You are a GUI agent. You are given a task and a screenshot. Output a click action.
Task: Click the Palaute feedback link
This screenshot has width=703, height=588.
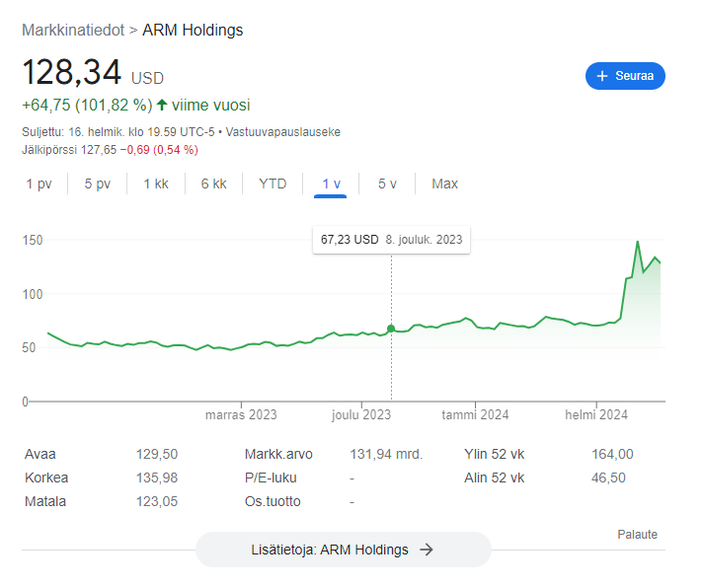(637, 535)
